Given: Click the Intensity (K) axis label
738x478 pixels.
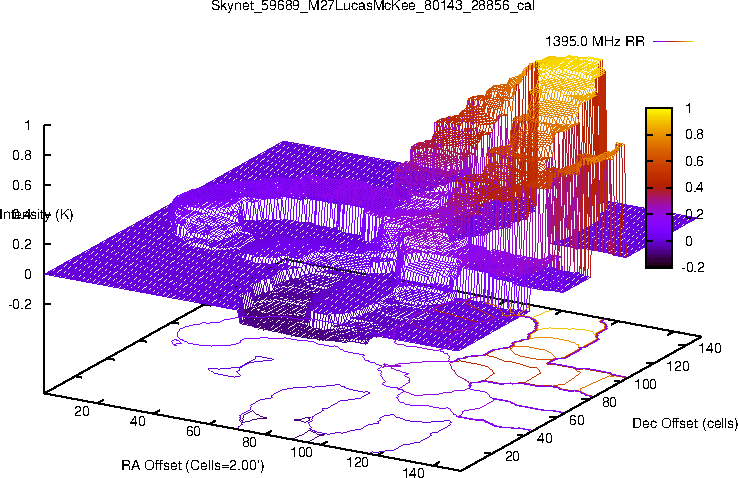Looking at the screenshot, I should point(36,215).
